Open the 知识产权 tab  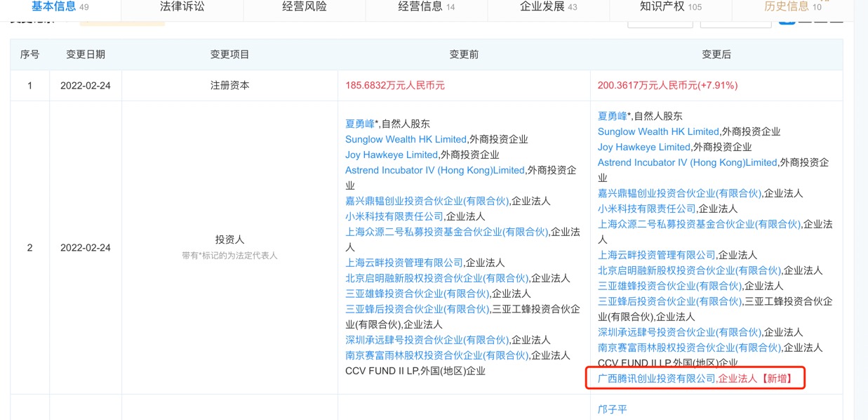coord(671,7)
